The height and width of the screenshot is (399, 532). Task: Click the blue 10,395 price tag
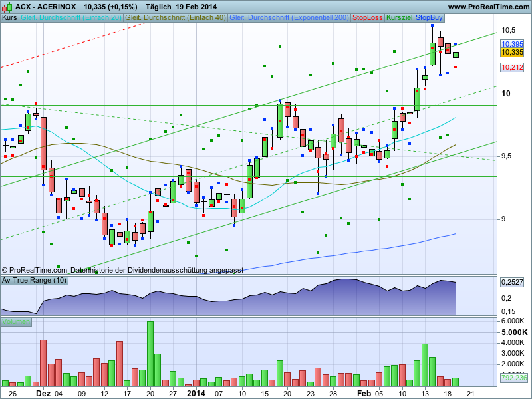pos(512,44)
